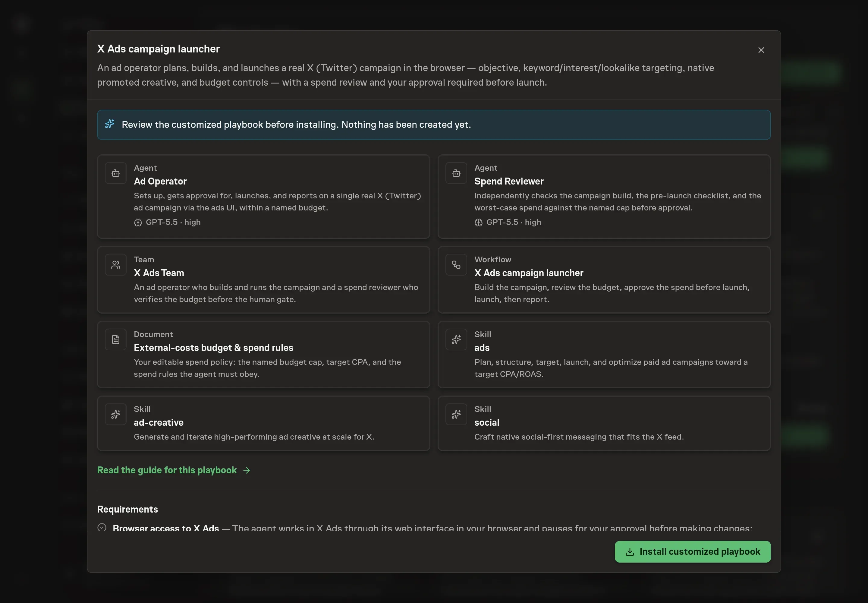Click the social skill card description text
The height and width of the screenshot is (603, 868).
[579, 437]
